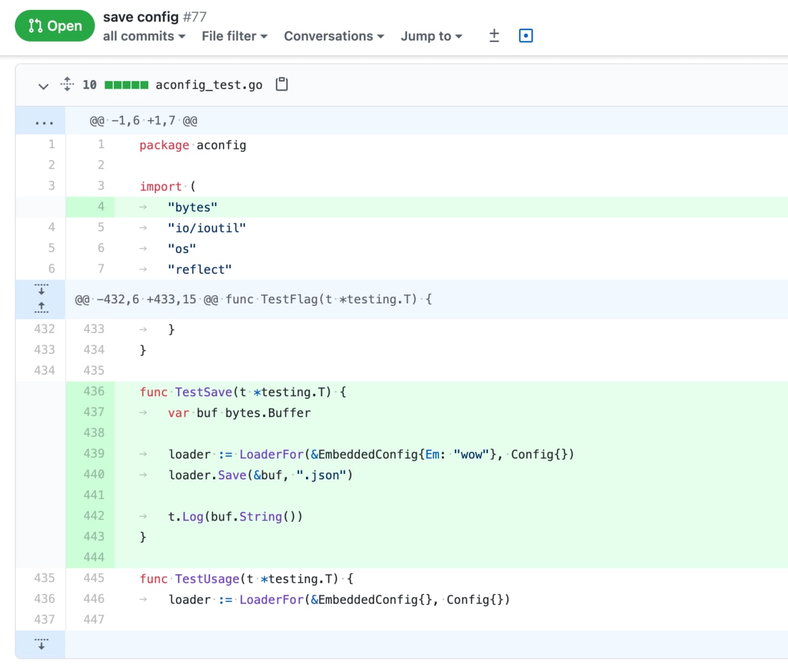Click the green Open pull request badge

(55, 26)
